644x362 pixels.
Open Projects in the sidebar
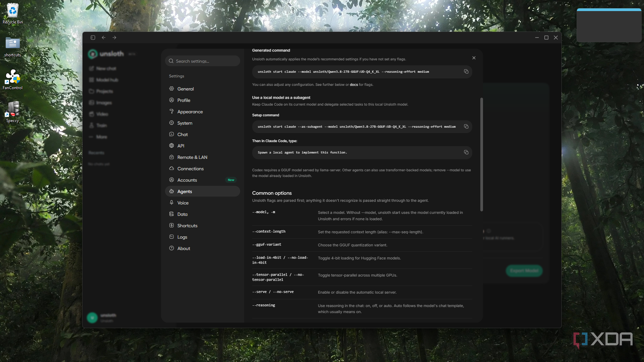click(101, 91)
